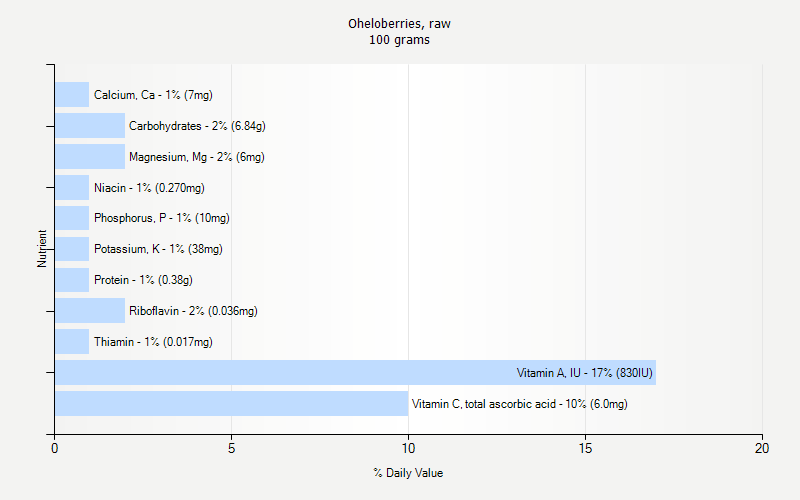Click label 'Phosphorus, P - 1% (10mg)'
800x500 pixels.
pos(162,218)
